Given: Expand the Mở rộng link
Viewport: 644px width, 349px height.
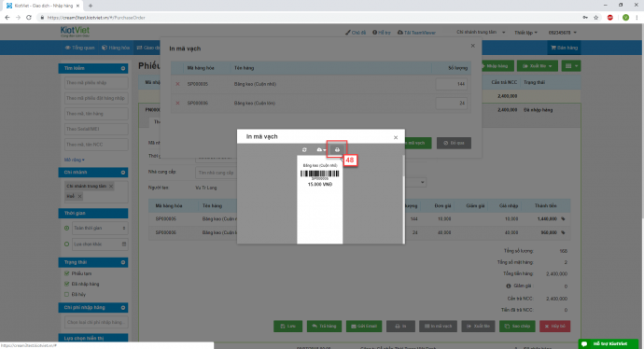Looking at the screenshot, I should coord(74,160).
